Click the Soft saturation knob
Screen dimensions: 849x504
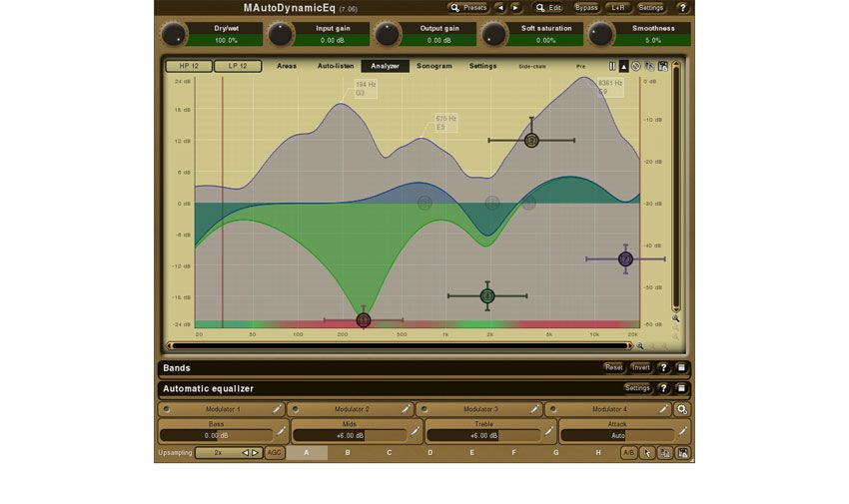(x=493, y=35)
